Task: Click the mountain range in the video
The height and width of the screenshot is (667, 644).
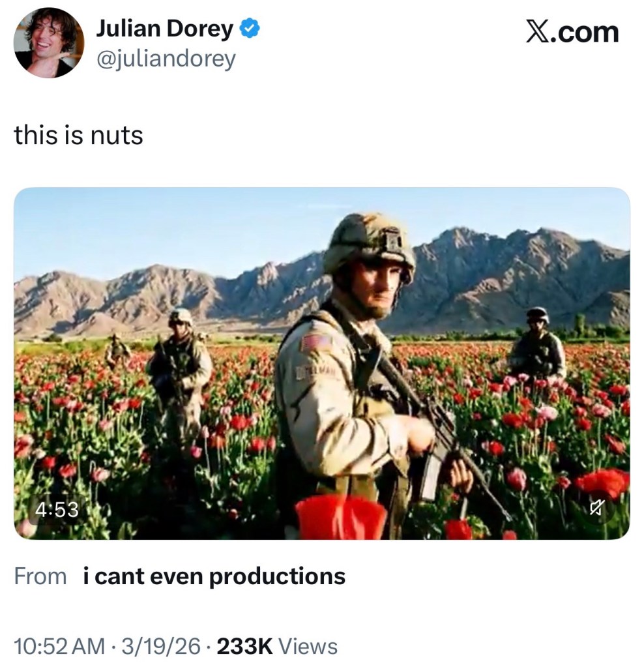Action: (x=508, y=274)
